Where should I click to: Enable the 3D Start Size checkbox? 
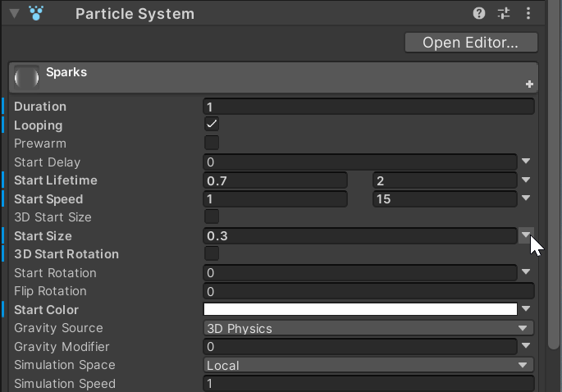coord(212,217)
